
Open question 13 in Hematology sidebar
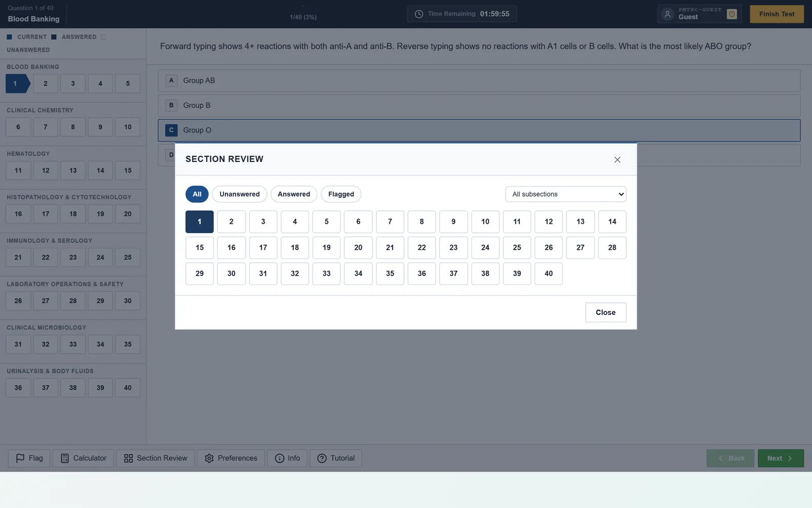pos(73,170)
